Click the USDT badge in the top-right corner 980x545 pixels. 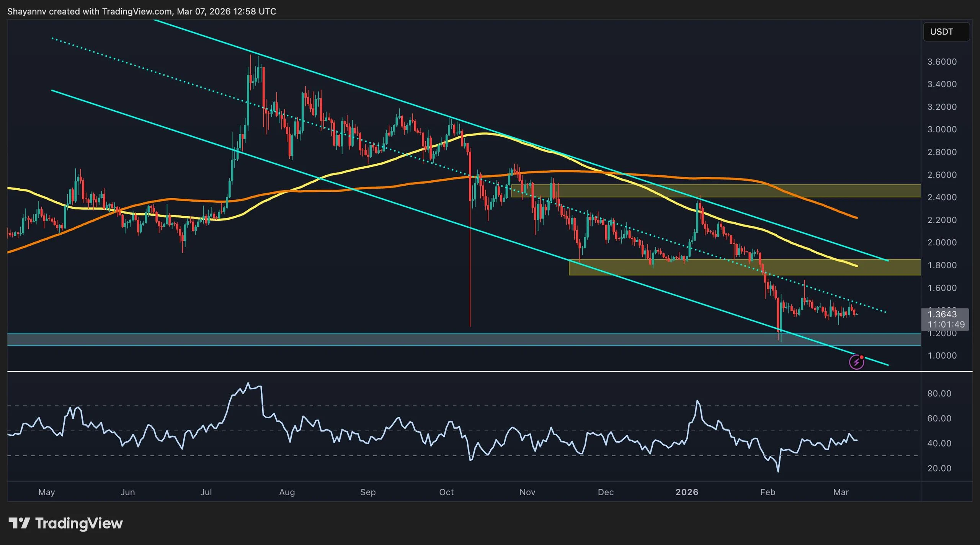[x=946, y=32]
